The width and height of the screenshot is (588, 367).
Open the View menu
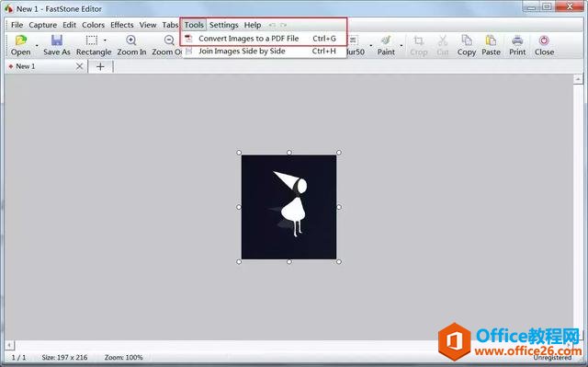148,25
